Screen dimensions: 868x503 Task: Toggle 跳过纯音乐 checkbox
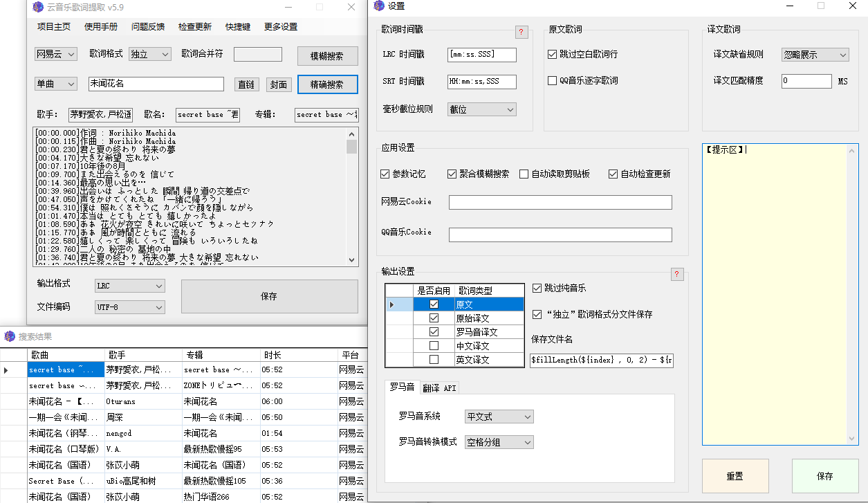(537, 288)
